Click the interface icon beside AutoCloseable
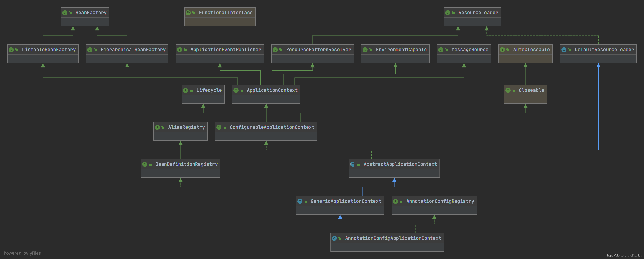The width and height of the screenshot is (644, 259). [x=503, y=50]
